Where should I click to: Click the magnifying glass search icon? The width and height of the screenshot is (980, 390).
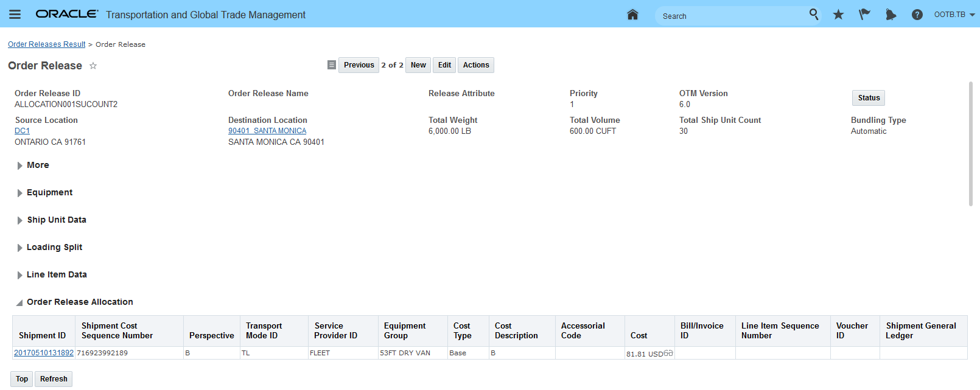[814, 14]
